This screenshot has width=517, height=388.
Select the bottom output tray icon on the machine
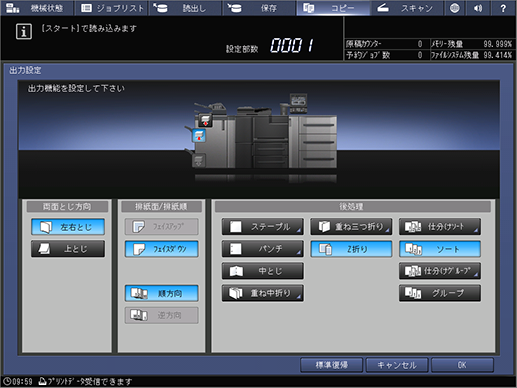click(x=199, y=161)
